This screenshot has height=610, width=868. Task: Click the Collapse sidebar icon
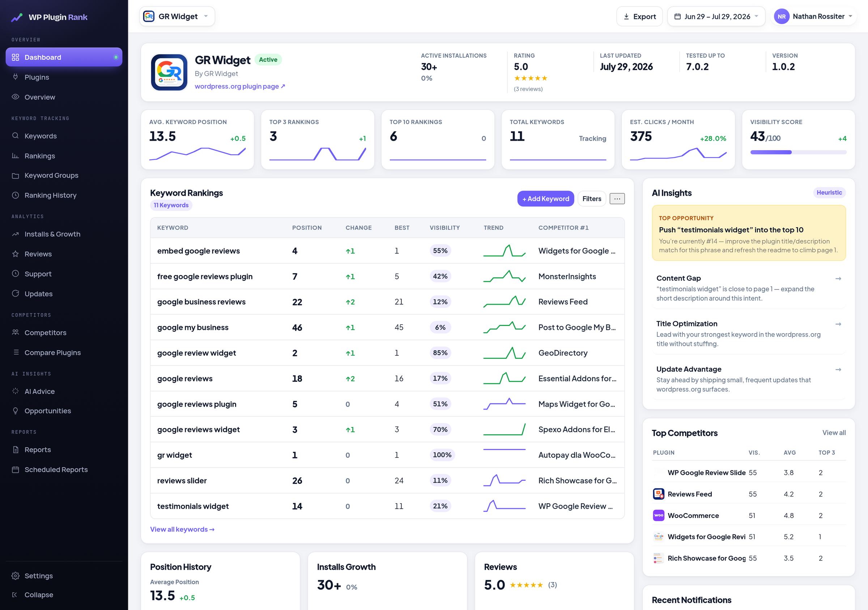[x=16, y=595]
